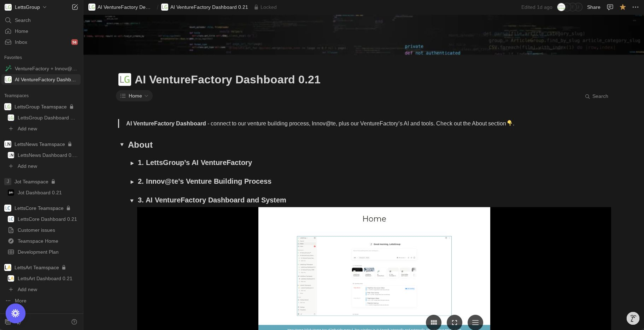
Task: Click the collaborator avatars in top bar
Action: point(569,7)
